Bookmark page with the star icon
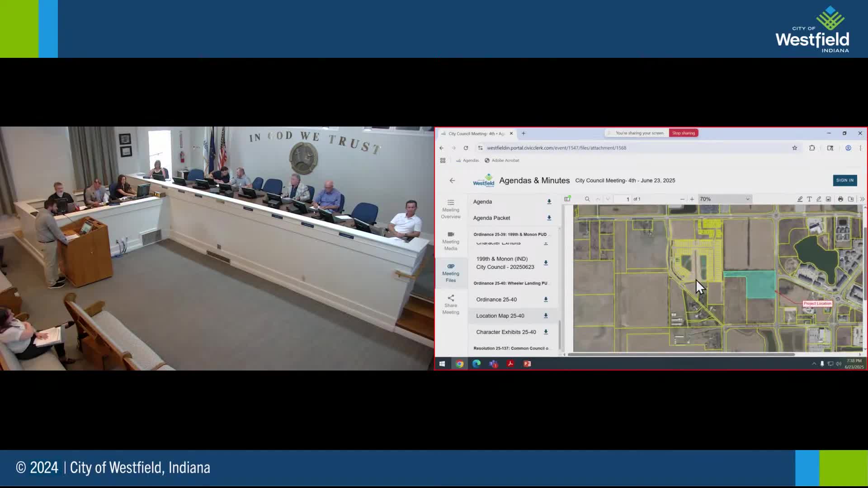868x488 pixels. [794, 148]
